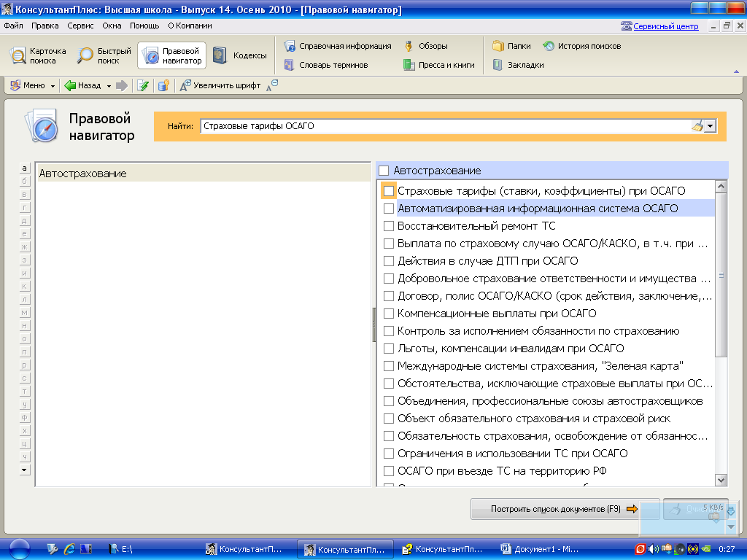The image size is (747, 560).
Task: Open Найти search history dropdown
Action: click(711, 126)
